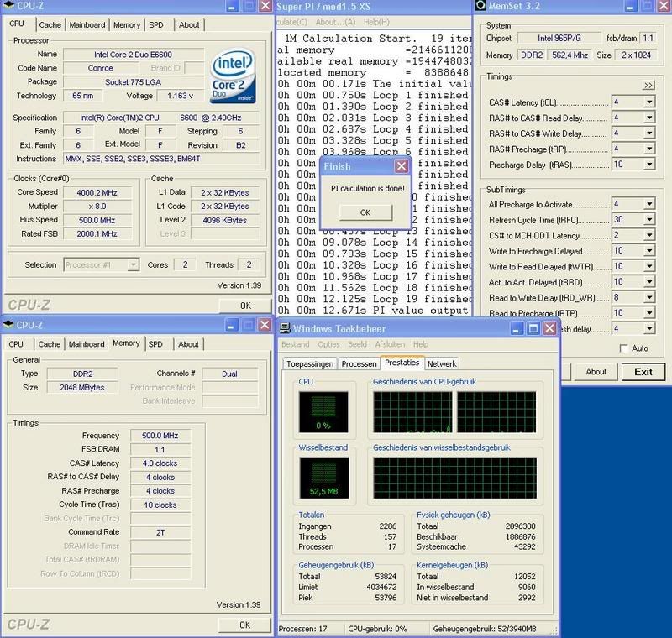Click the Exit button in MemSet
Image resolution: width=672 pixels, height=638 pixels.
coord(643,372)
